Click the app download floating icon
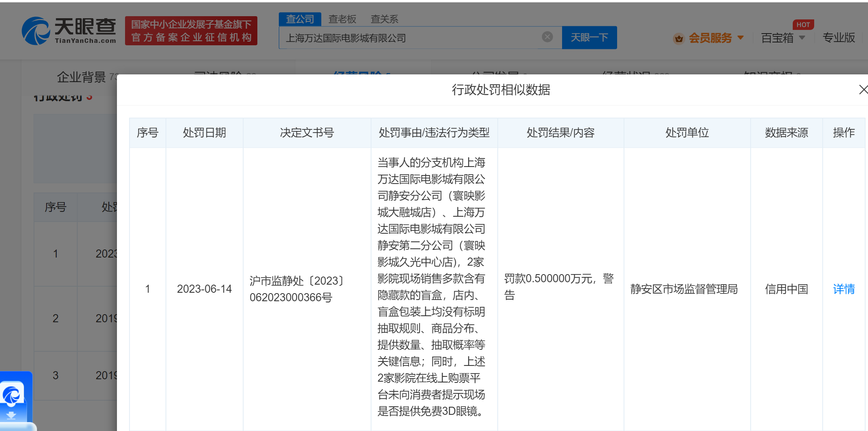Viewport: 868px width, 431px height. 13,400
